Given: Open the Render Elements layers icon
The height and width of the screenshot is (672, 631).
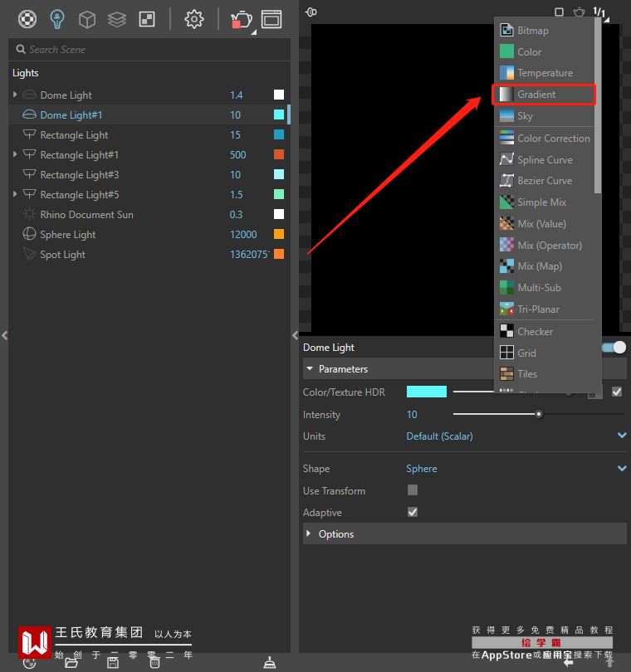Looking at the screenshot, I should [117, 19].
